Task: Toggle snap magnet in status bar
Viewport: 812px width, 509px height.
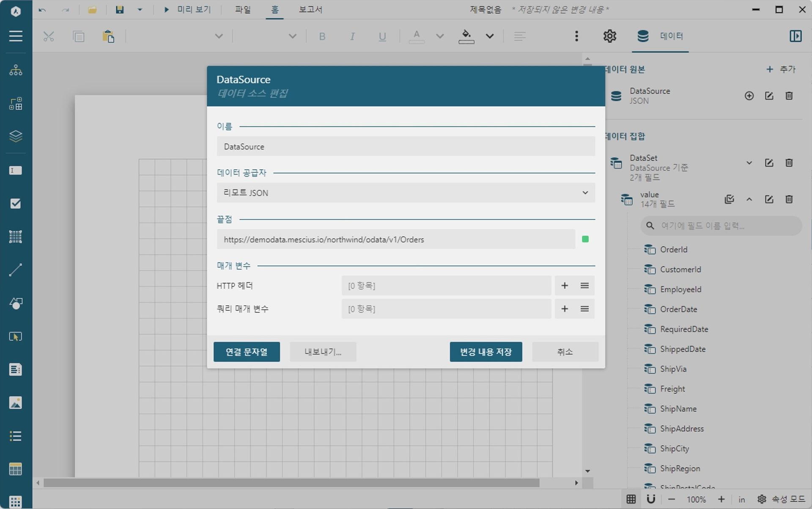Action: click(x=651, y=499)
